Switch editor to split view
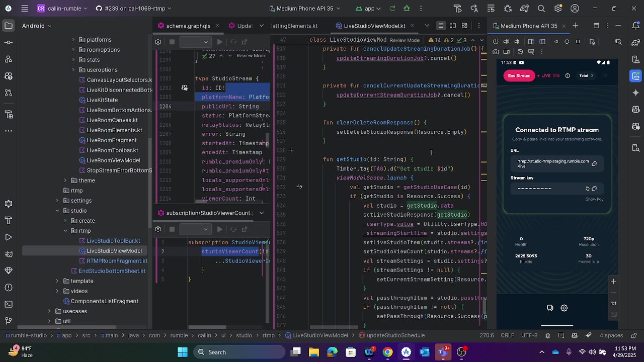Image resolution: width=644 pixels, height=362 pixels. (x=453, y=26)
